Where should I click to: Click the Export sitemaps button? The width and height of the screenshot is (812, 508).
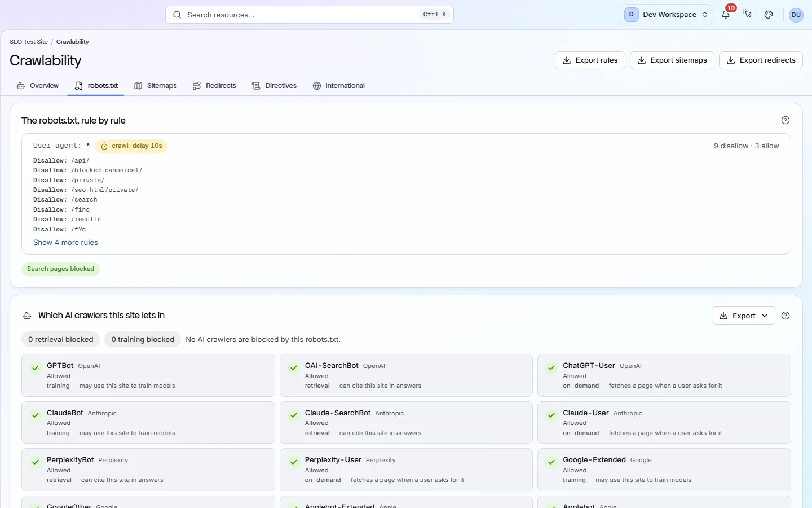pos(672,60)
